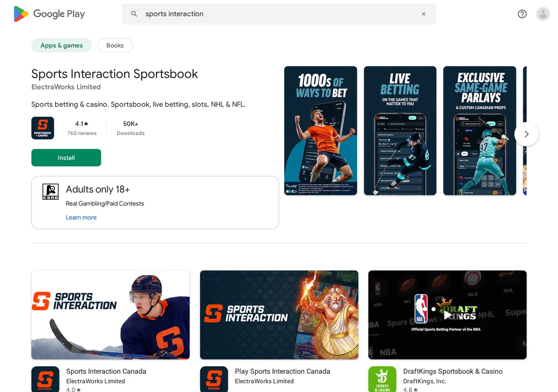Image resolution: width=558 pixels, height=392 pixels.
Task: Open the ElectraWorks Limited developer under Sportsbook title
Action: pyautogui.click(x=66, y=87)
